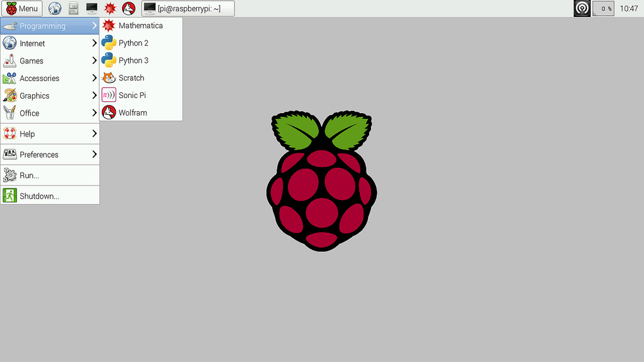This screenshot has height=362, width=644.
Task: Start Python 2 from the Programming submenu
Action: click(x=132, y=43)
